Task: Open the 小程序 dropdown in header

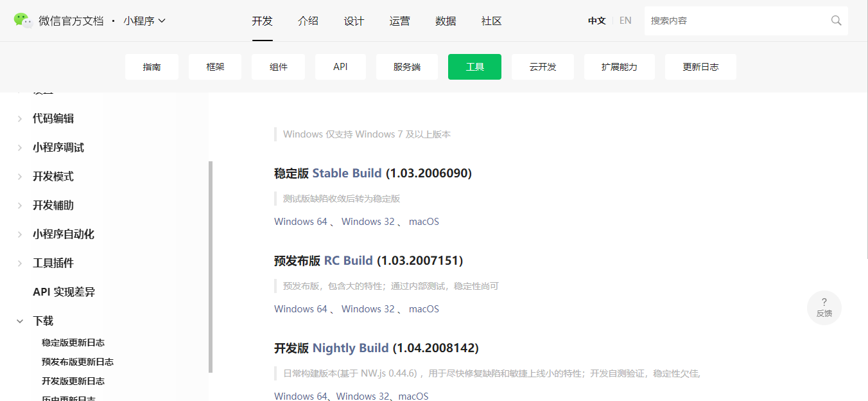Action: pos(144,21)
